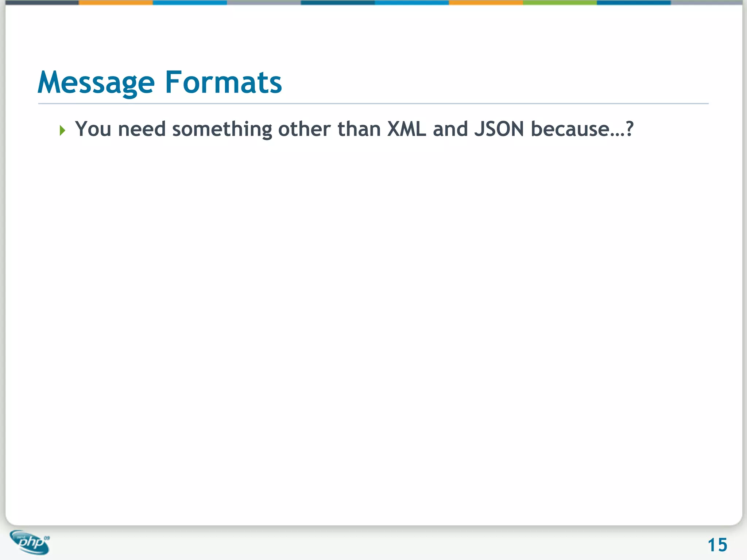This screenshot has width=747, height=560.
Task: Click the word 'and' between XML and JSON
Action: [x=450, y=129]
